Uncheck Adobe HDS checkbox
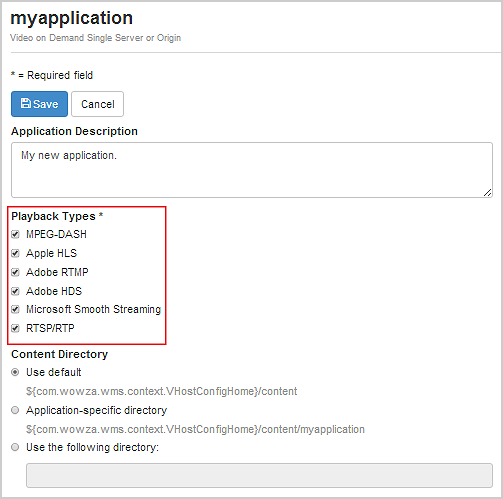The width and height of the screenshot is (503, 499). click(15, 291)
